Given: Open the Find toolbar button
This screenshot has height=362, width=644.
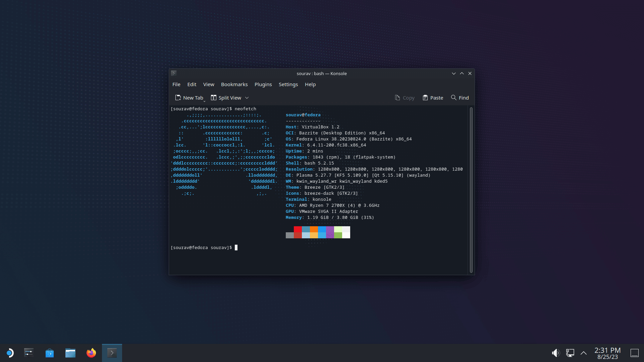Looking at the screenshot, I should [460, 98].
